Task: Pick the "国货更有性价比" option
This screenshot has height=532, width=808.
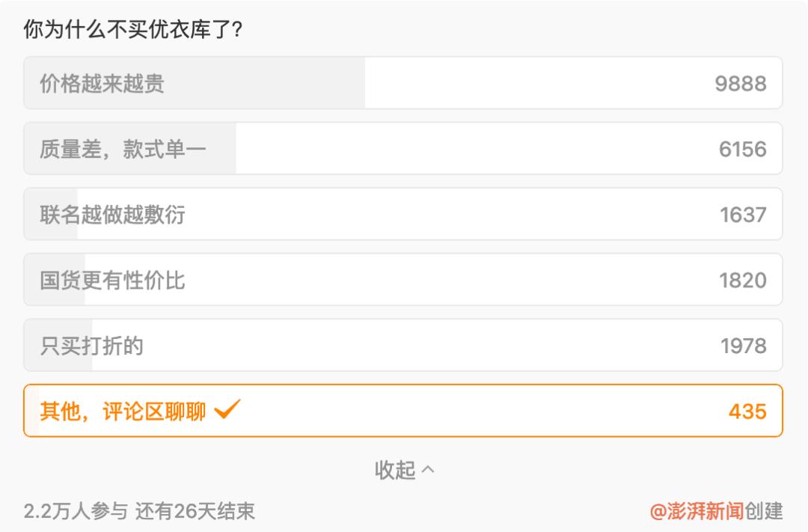Action: pos(112,281)
